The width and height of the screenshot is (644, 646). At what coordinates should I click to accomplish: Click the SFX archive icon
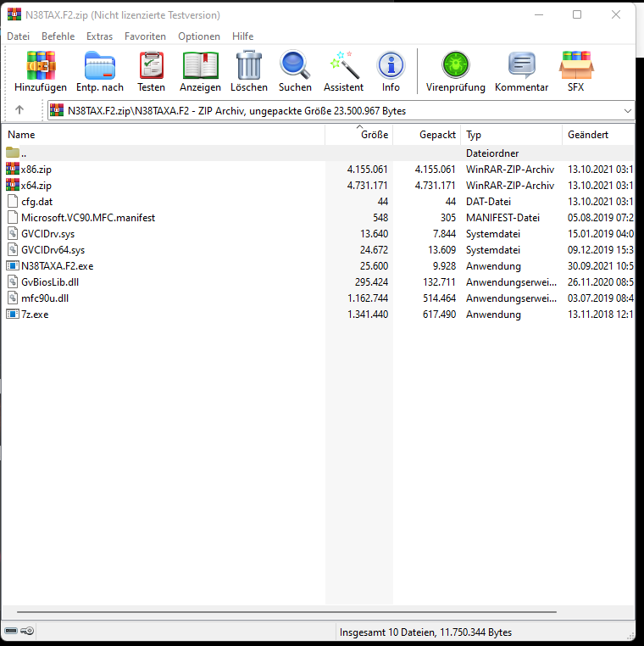pyautogui.click(x=575, y=65)
